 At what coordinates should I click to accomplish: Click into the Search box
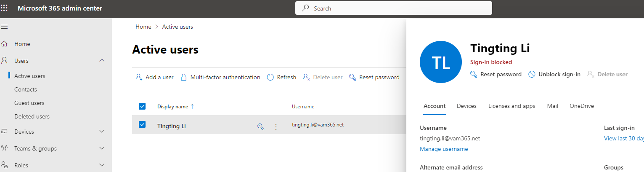[394, 8]
